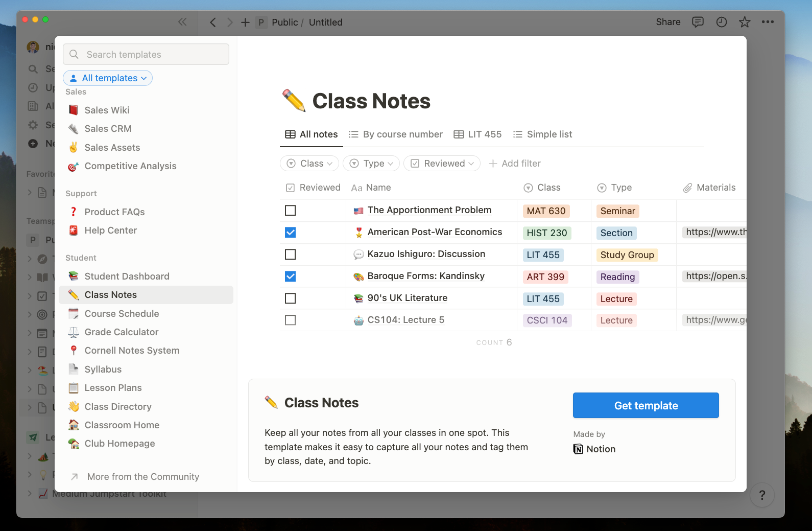
Task: Select the Sales CRM template
Action: [x=146, y=129]
